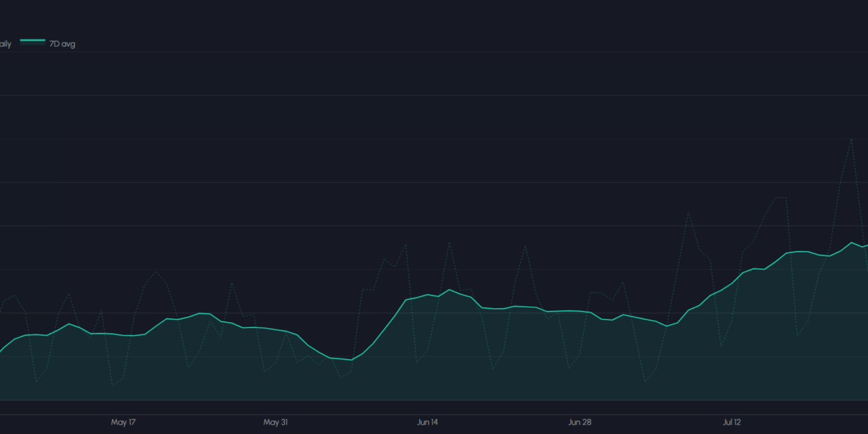Click the Jun 14 axis label

click(427, 422)
